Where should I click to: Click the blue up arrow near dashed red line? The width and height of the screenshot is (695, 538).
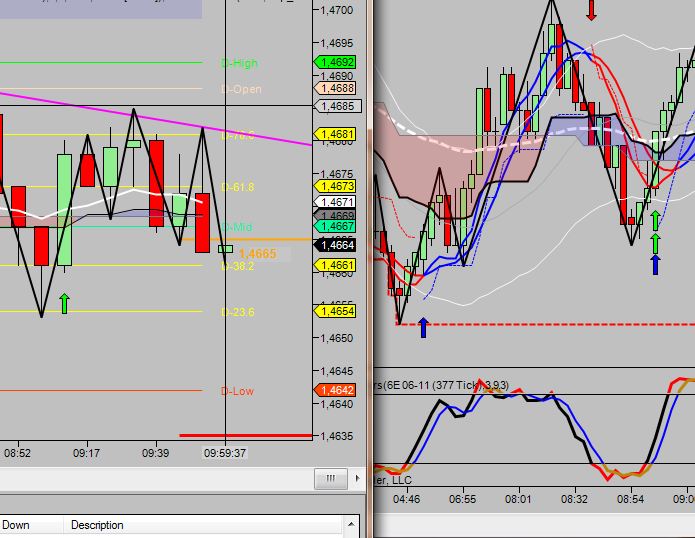[423, 327]
